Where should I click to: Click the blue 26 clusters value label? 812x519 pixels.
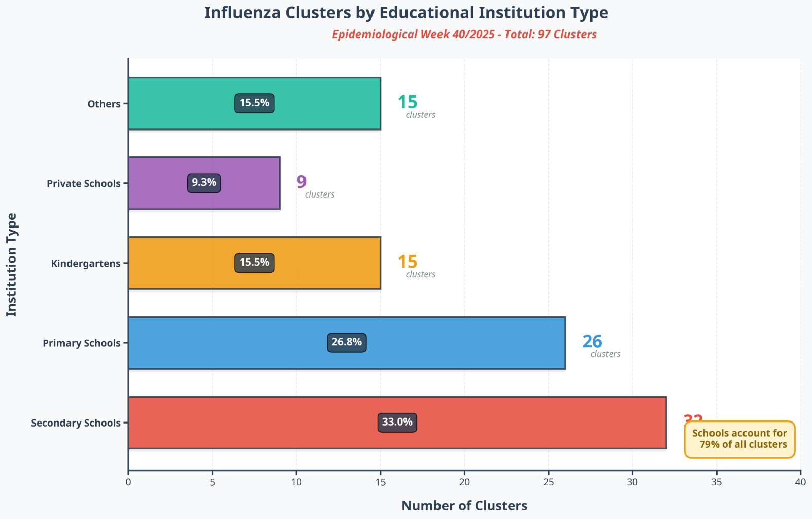click(592, 342)
